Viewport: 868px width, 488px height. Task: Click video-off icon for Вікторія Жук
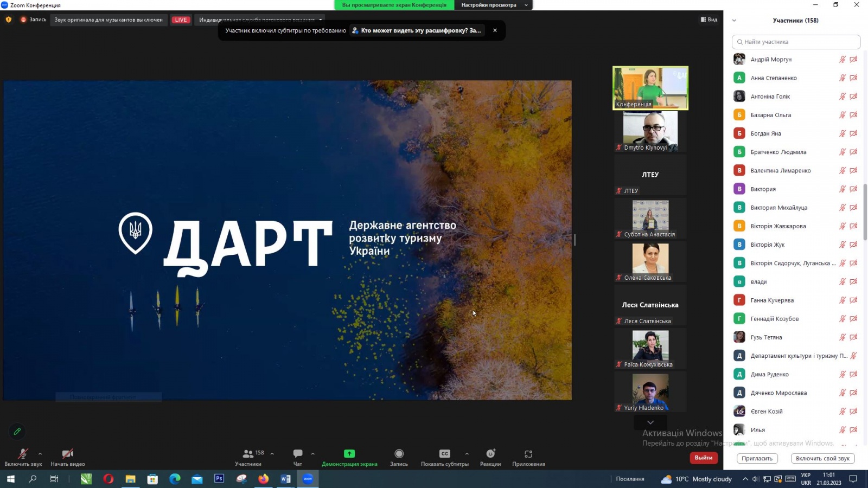tap(853, 245)
